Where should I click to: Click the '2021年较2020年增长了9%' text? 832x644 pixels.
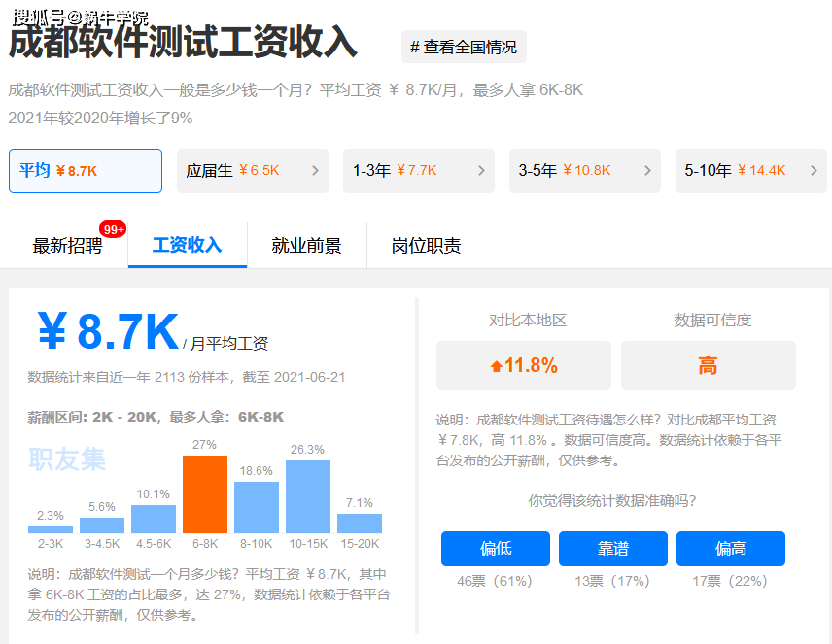pyautogui.click(x=100, y=118)
